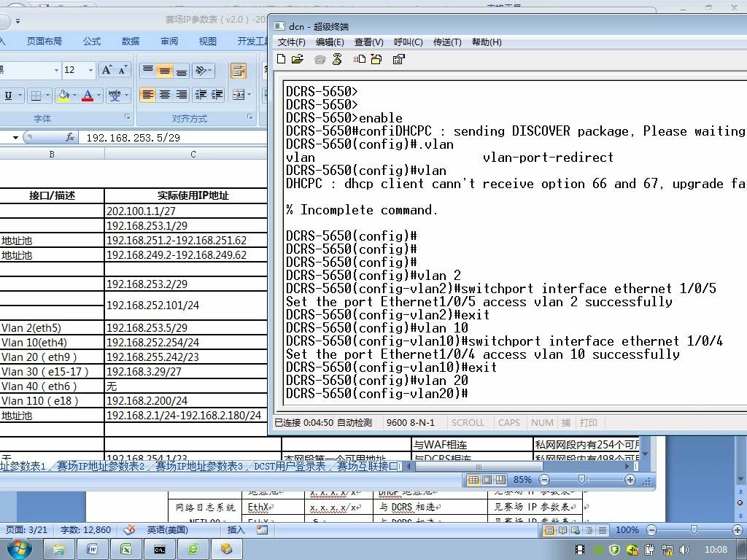
Task: Click the Borders icon in Excel ribbon
Action: point(36,96)
